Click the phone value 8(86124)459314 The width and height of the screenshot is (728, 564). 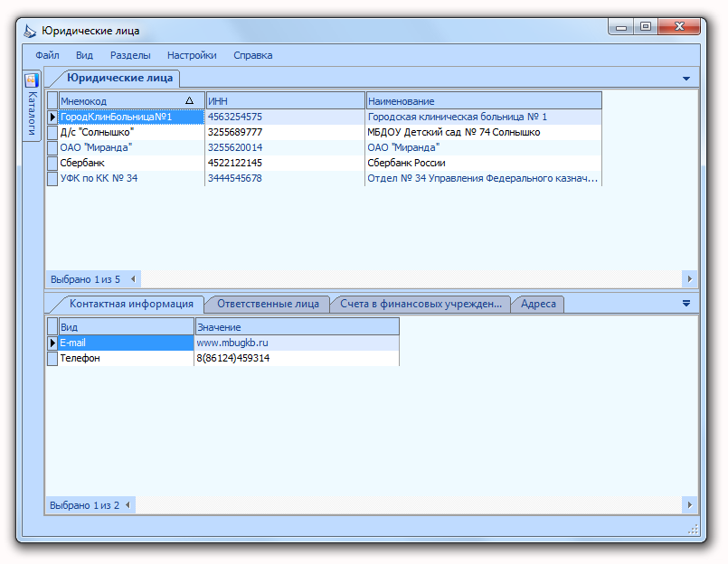click(x=233, y=358)
